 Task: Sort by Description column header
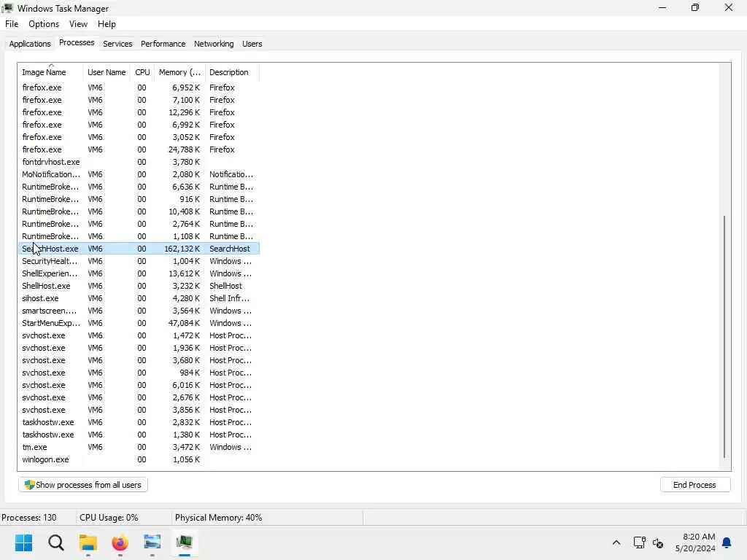click(233, 72)
